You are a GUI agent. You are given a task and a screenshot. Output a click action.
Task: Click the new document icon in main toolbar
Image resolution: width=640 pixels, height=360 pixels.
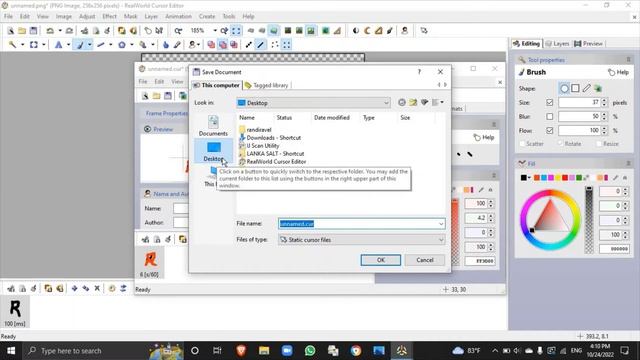11,31
